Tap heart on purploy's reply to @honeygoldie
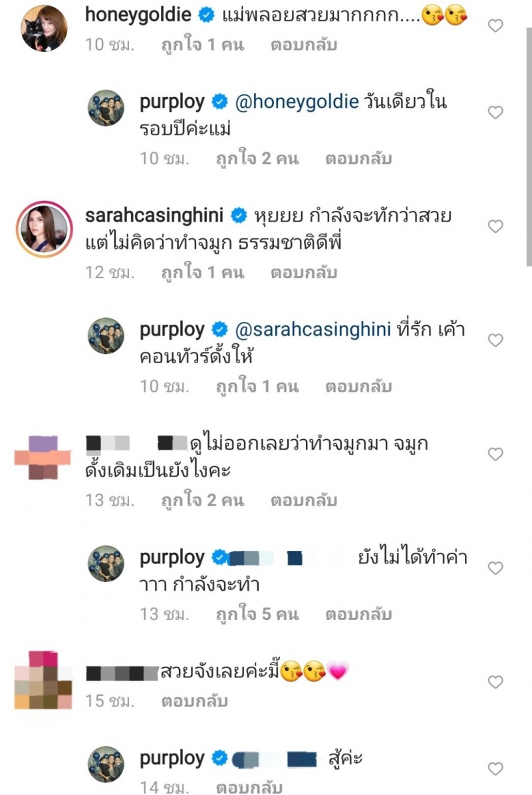 [x=495, y=112]
